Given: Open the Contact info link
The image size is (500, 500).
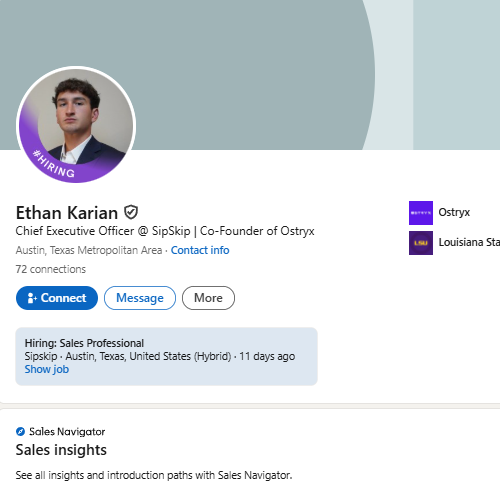Looking at the screenshot, I should (x=200, y=250).
